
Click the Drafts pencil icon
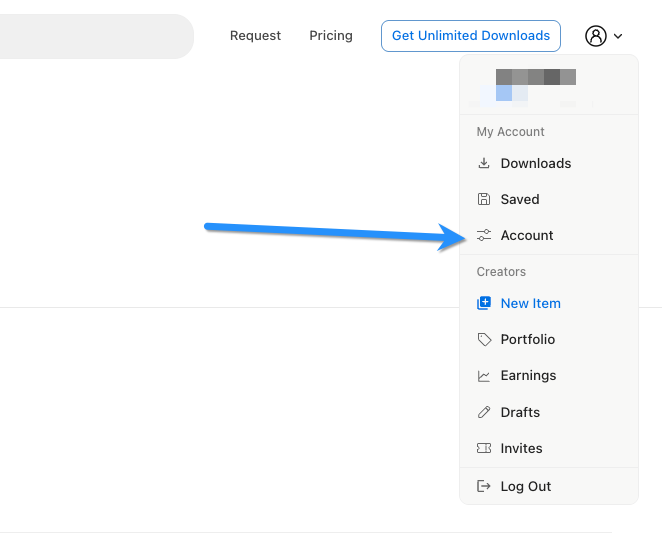click(x=484, y=412)
